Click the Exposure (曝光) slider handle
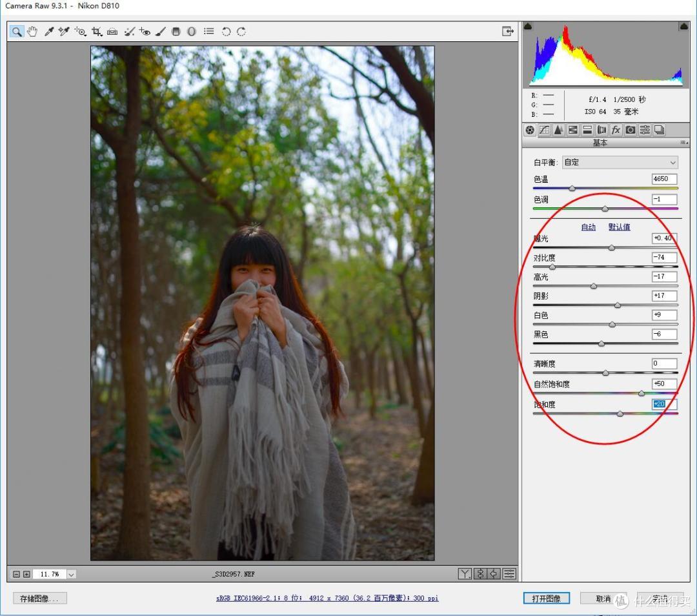This screenshot has width=697, height=616. tap(612, 248)
